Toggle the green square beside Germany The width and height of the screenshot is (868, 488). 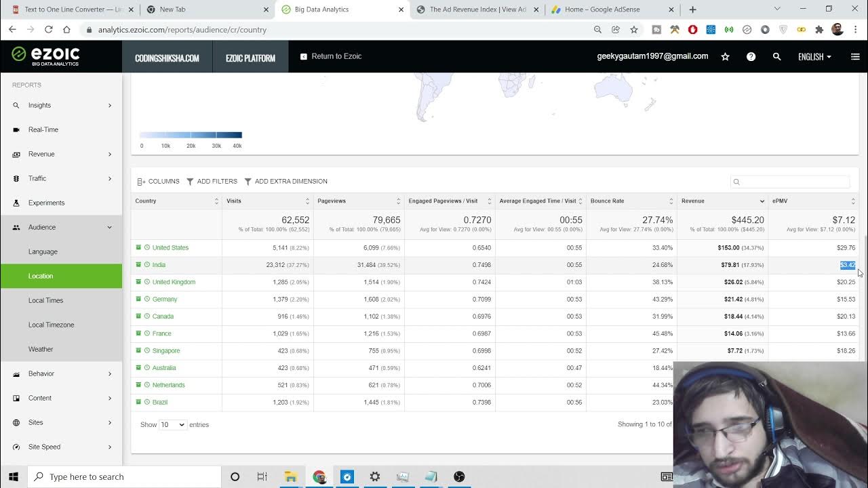point(138,300)
